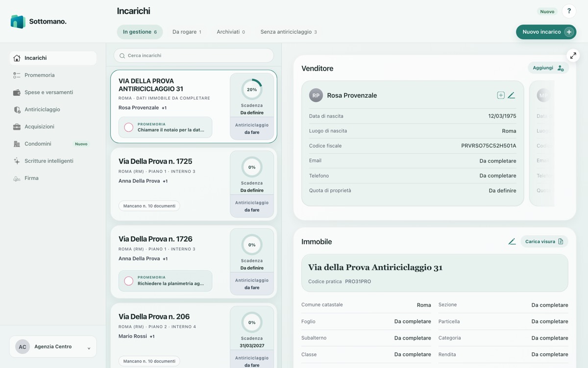Click the Nuovo badge next to help
Image resolution: width=588 pixels, height=368 pixels.
click(x=547, y=11)
